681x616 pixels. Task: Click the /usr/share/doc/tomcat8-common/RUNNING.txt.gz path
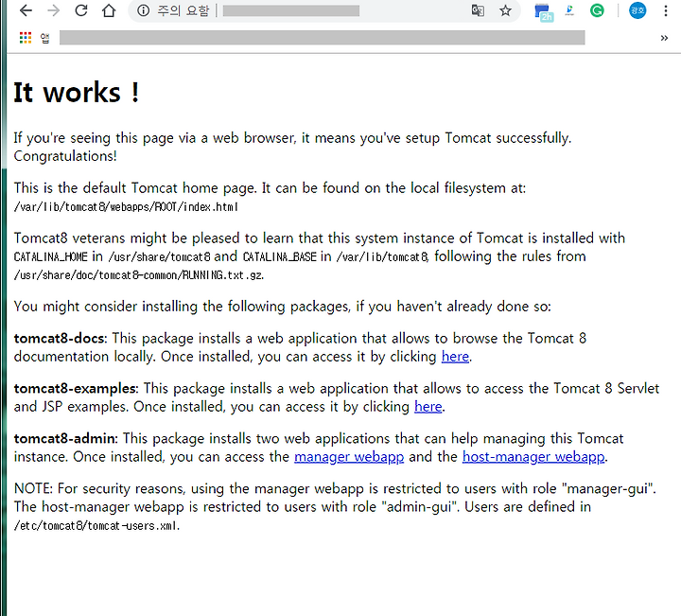coord(138,275)
